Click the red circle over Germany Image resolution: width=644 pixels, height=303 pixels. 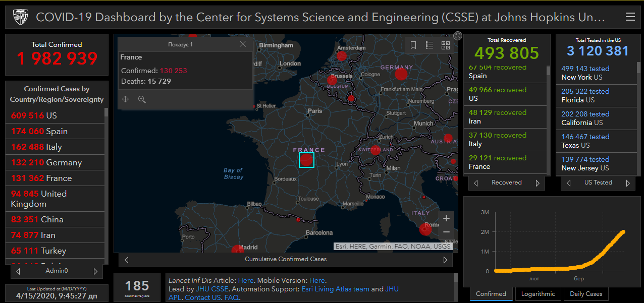(x=401, y=74)
